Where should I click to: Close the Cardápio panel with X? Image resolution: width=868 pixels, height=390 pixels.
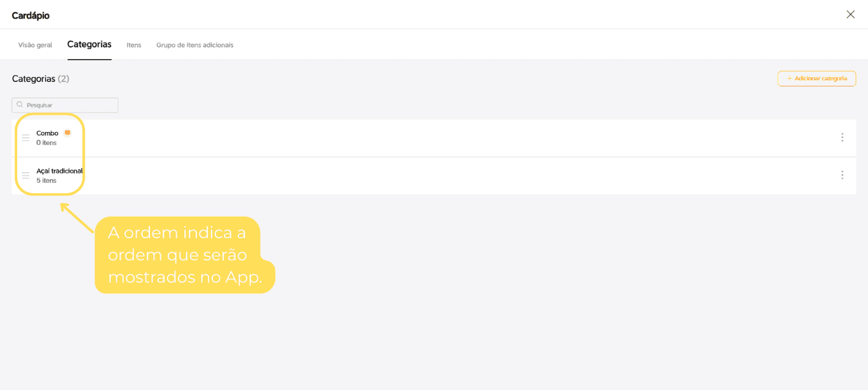pos(850,15)
